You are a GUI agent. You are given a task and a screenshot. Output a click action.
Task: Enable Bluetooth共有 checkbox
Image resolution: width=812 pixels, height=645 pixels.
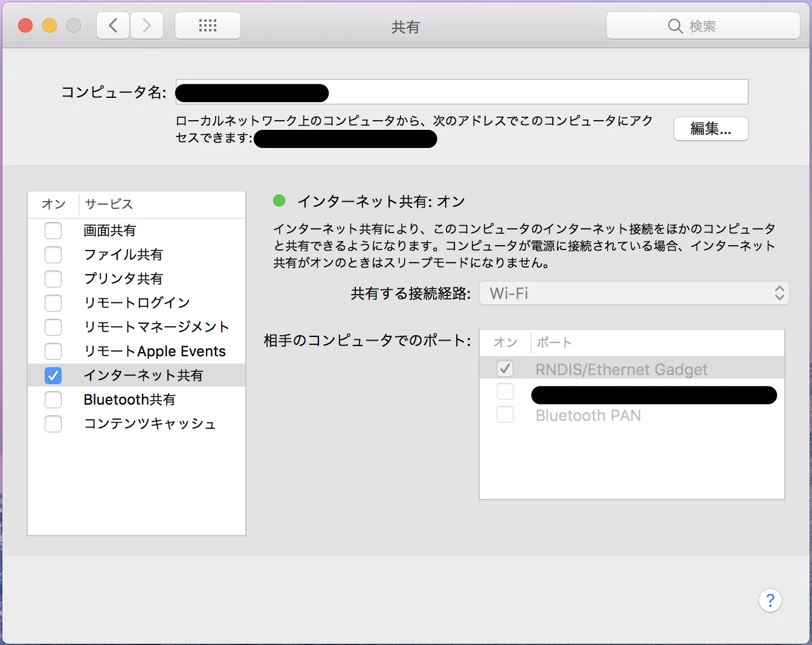53,399
